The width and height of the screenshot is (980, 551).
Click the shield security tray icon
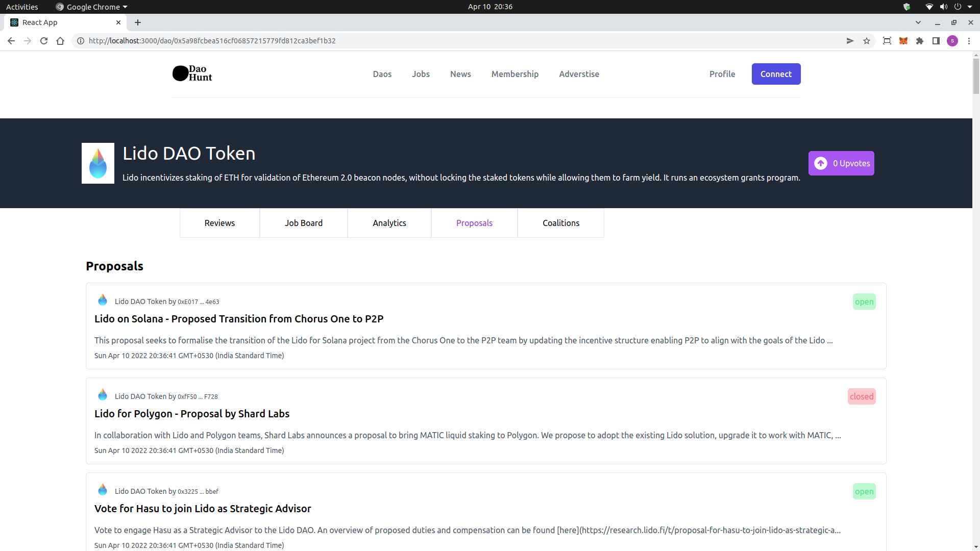pyautogui.click(x=906, y=7)
